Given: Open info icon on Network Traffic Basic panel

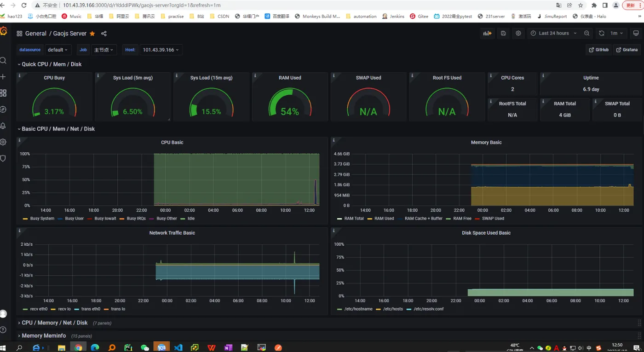Looking at the screenshot, I should pos(19,230).
